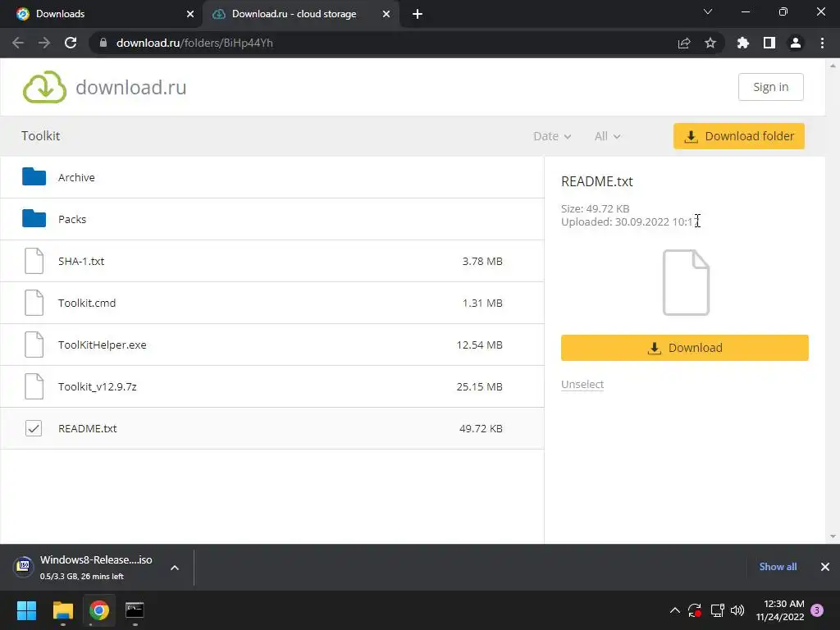This screenshot has height=630, width=840.
Task: Click the Chrome taskbar icon
Action: [98, 610]
